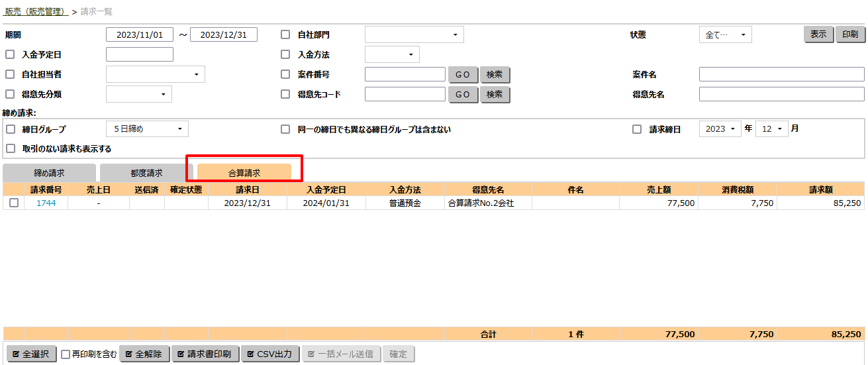This screenshot has height=365, width=868.
Task: Click the 案件名 input field
Action: pyautogui.click(x=781, y=75)
